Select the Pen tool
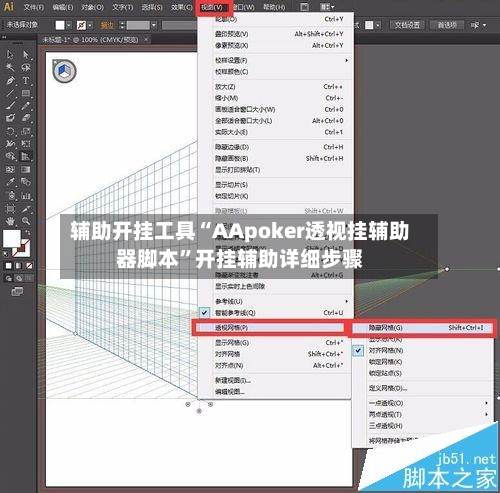Screen dimensions: 500x493 (10, 81)
